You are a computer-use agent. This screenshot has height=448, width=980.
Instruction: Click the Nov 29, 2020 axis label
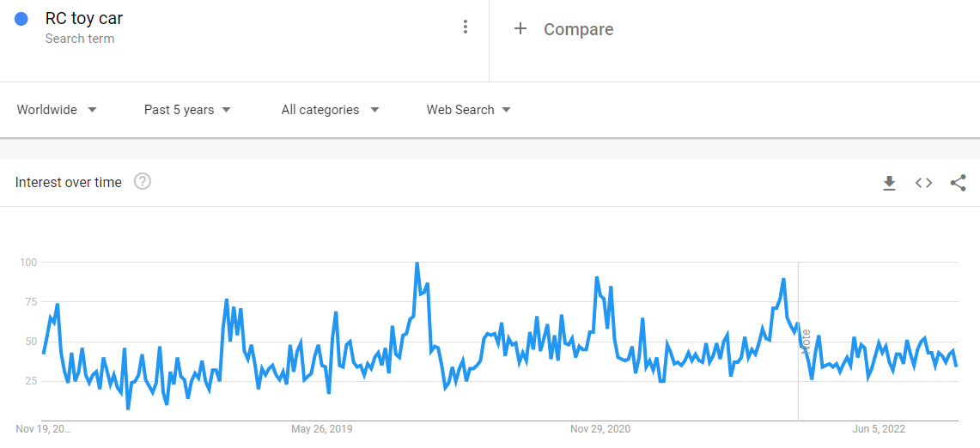coord(600,429)
